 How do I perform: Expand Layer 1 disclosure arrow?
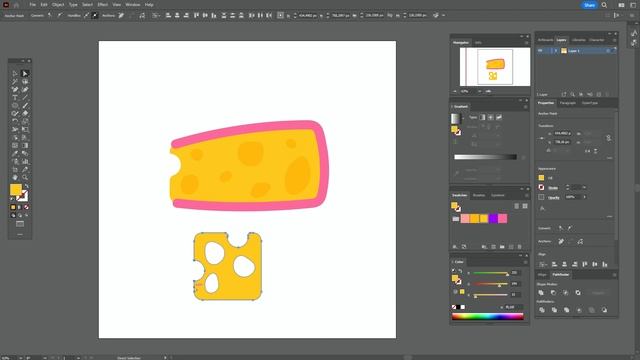(556, 51)
